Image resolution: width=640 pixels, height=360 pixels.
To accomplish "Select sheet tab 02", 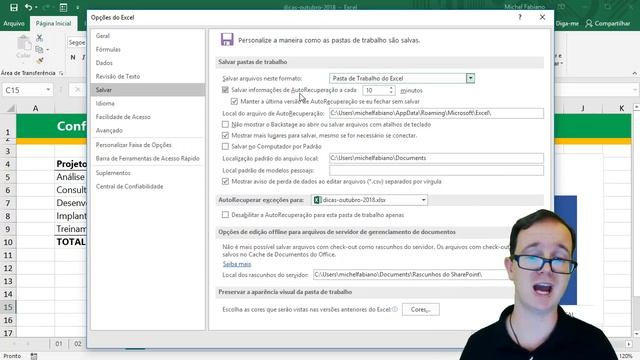I will (78, 344).
